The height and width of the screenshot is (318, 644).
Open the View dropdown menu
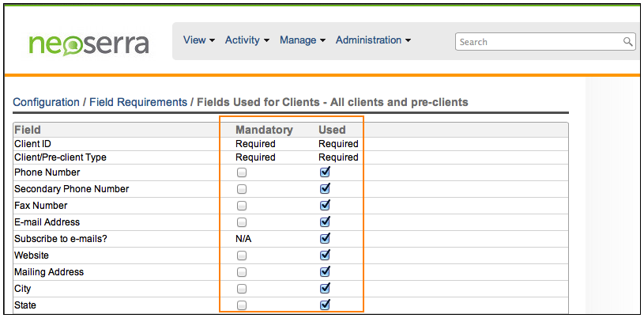click(199, 40)
